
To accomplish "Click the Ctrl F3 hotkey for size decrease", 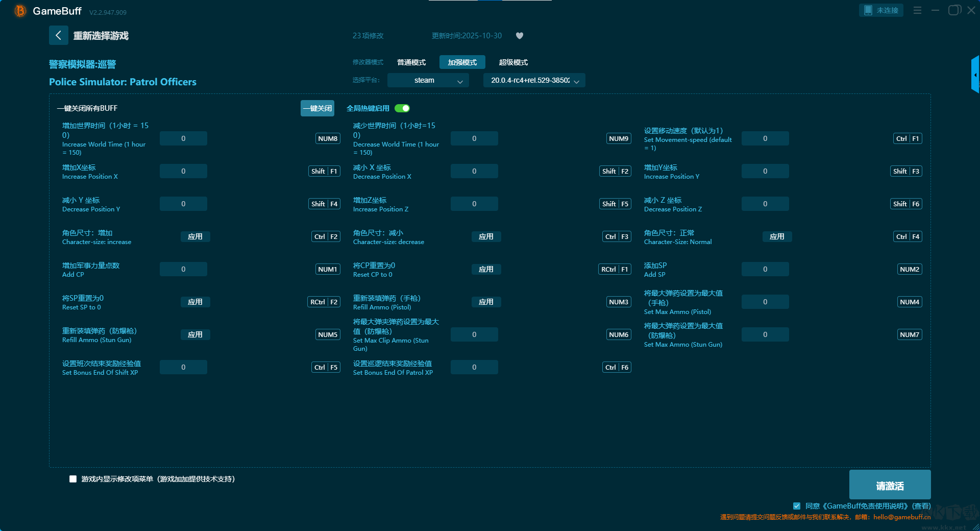I will tap(617, 236).
